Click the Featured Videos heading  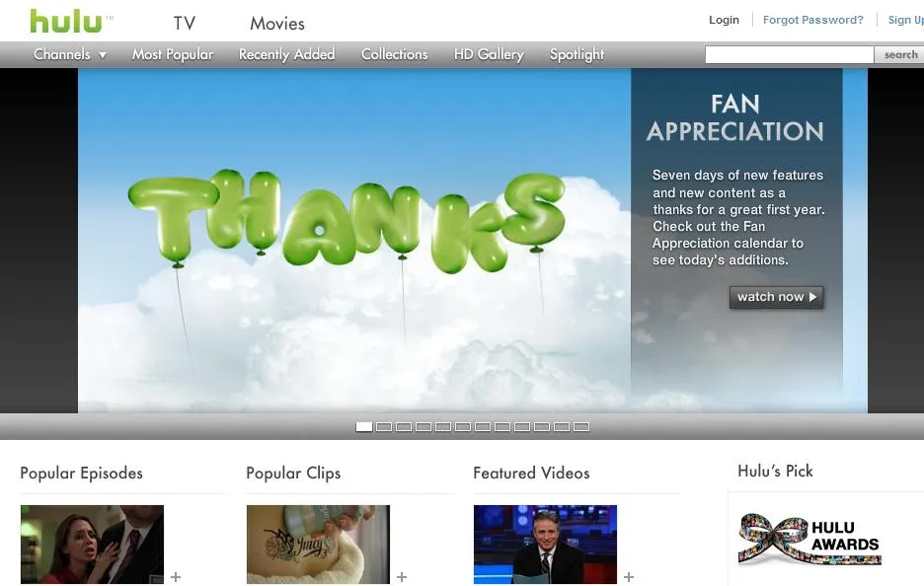531,473
